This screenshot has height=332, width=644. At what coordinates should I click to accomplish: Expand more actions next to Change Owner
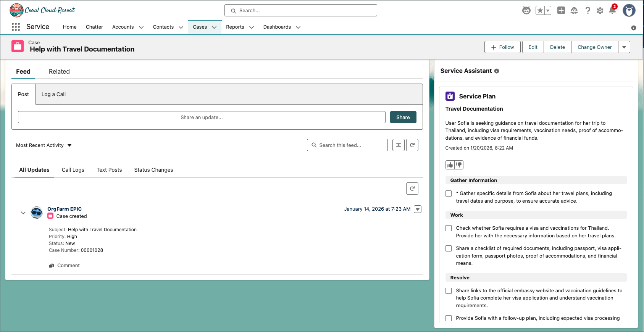click(x=624, y=47)
